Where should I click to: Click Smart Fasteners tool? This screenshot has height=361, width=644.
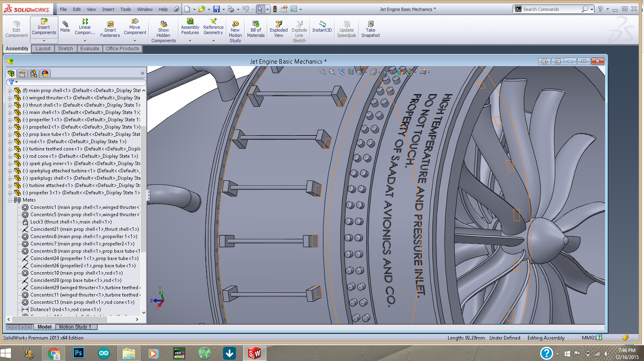110,29
